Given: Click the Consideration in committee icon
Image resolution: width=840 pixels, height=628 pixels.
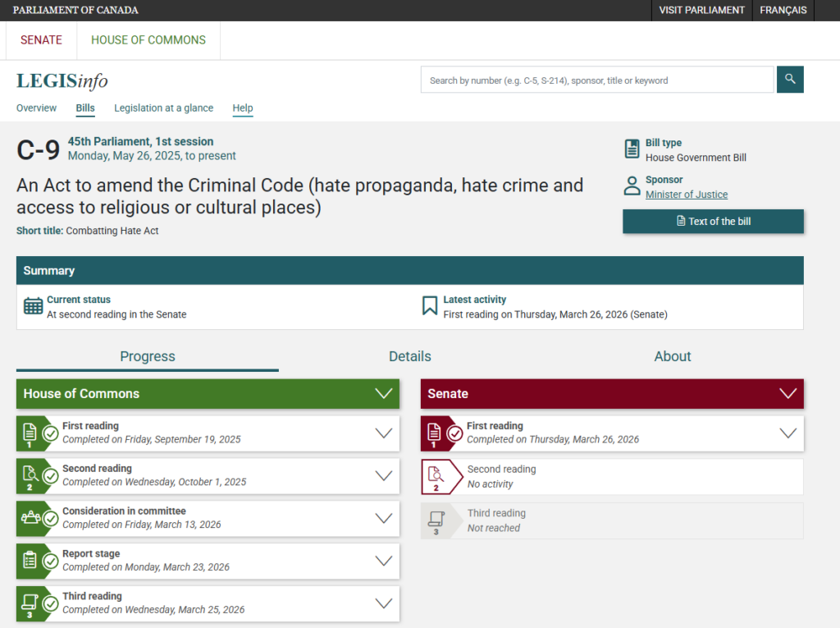Looking at the screenshot, I should pyautogui.click(x=30, y=518).
